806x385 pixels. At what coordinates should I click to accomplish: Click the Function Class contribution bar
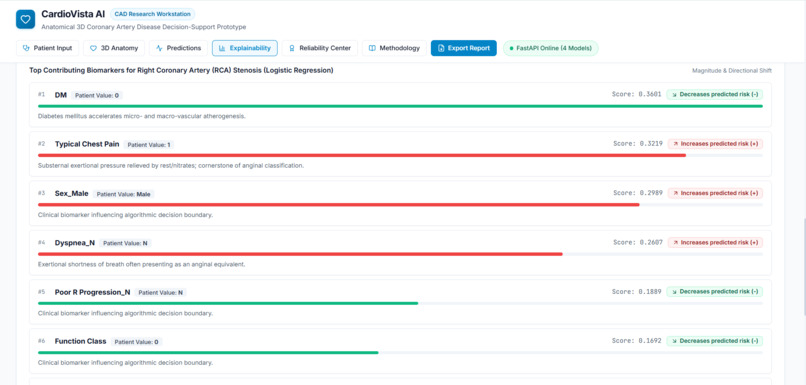(400, 353)
